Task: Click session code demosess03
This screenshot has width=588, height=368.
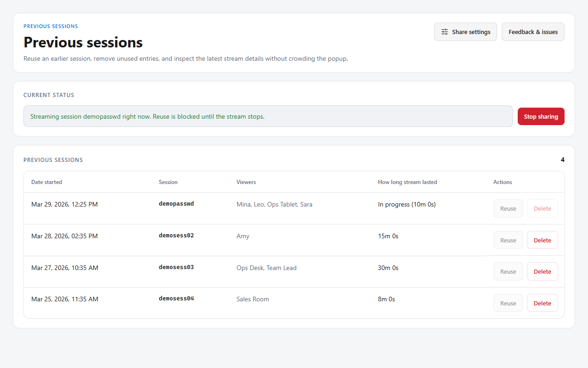Action: [x=176, y=267]
